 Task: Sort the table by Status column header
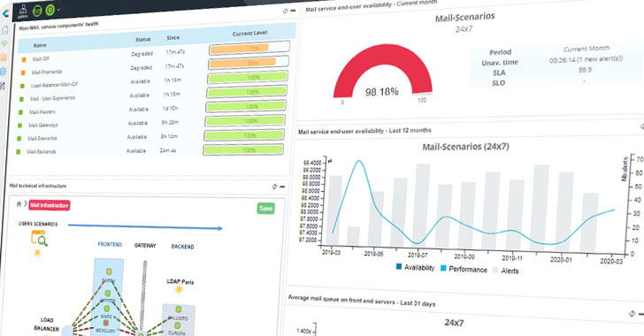(143, 40)
